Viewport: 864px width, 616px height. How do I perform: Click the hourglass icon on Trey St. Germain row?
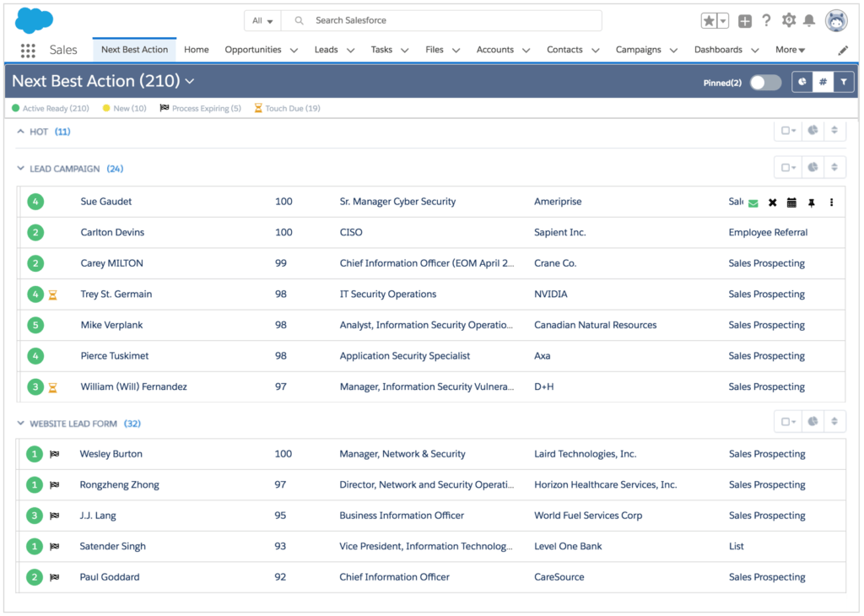[53, 294]
